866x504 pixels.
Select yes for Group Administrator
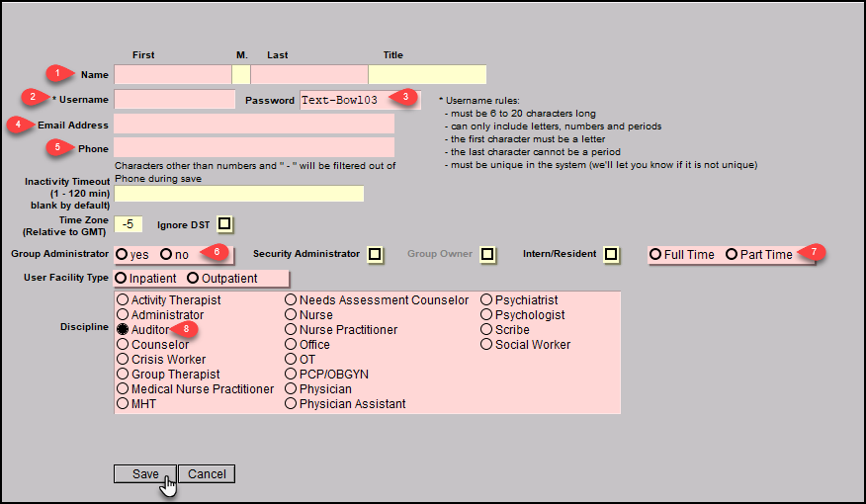(x=122, y=254)
